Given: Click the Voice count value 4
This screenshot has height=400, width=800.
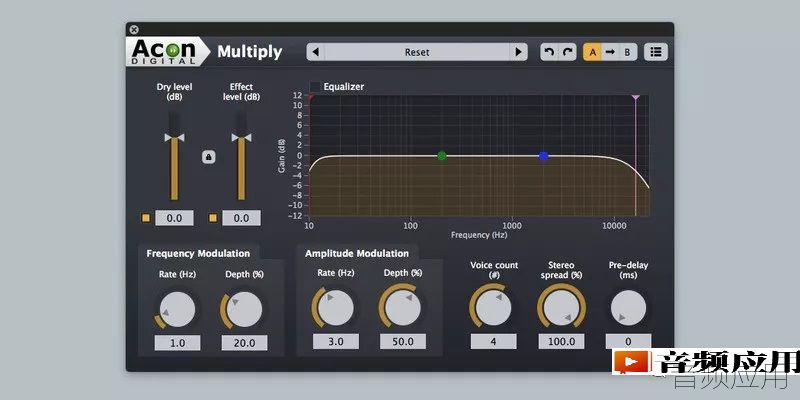Looking at the screenshot, I should coord(493,341).
